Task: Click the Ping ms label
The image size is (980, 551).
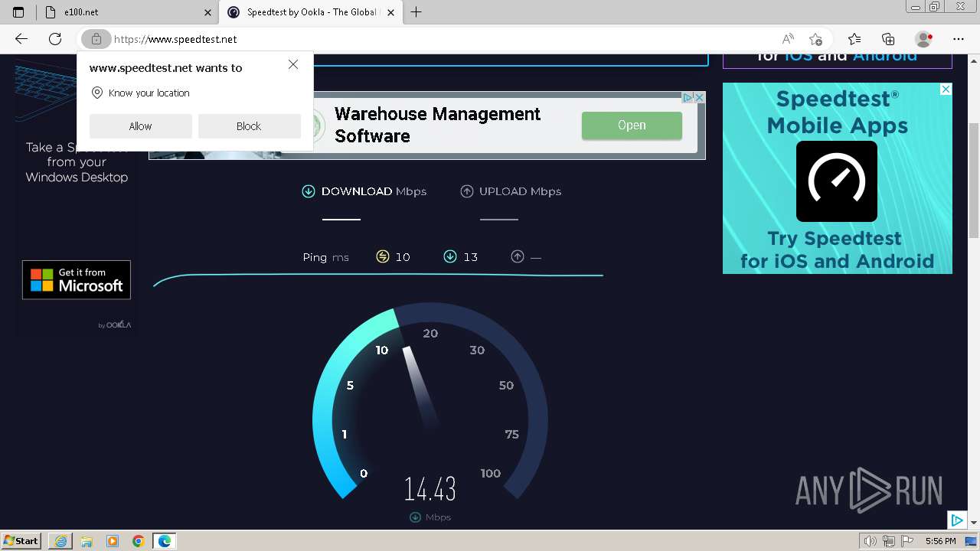Action: [325, 257]
